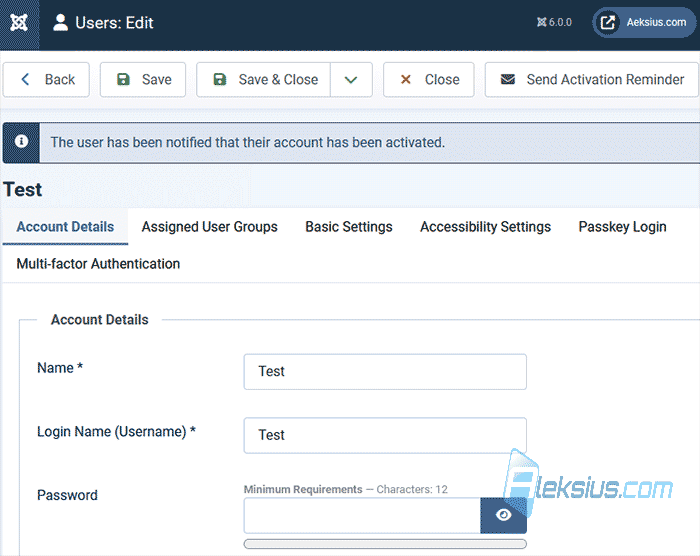Click the user icon beside Users: Edit

[x=60, y=23]
